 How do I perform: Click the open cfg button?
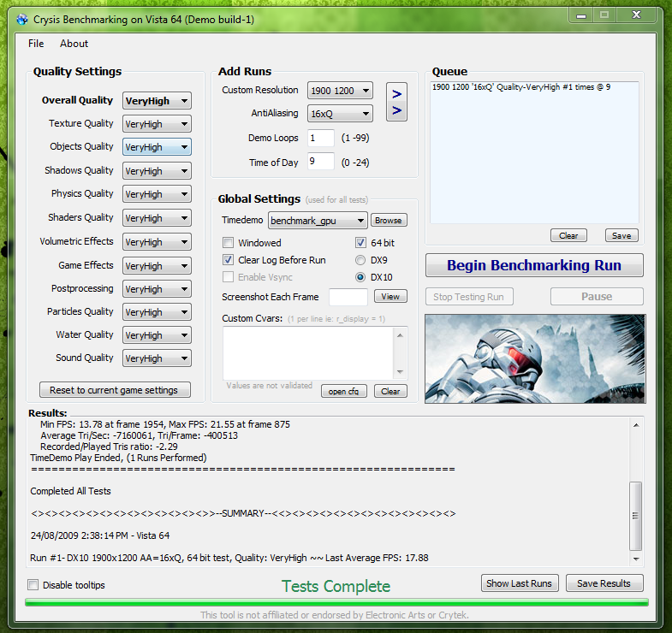[x=344, y=391]
